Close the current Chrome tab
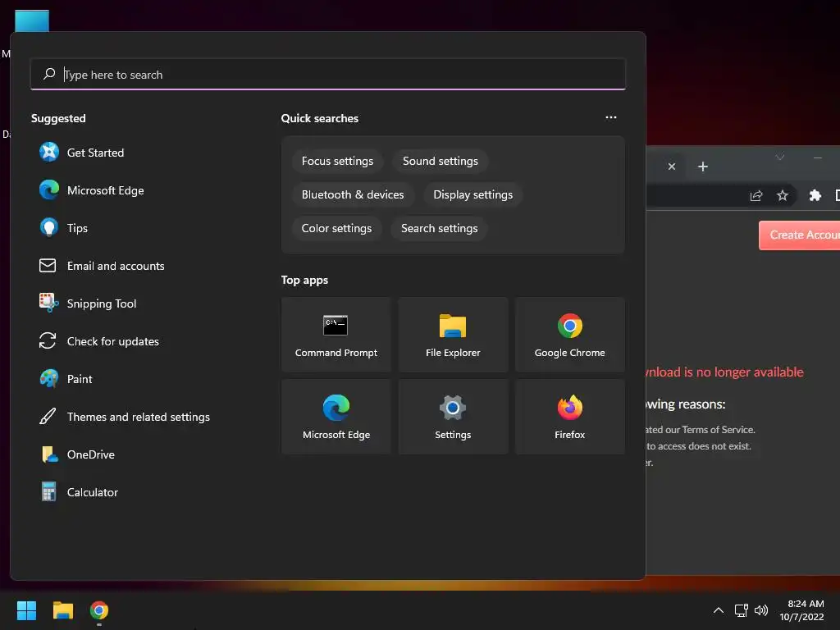The width and height of the screenshot is (840, 630). pos(672,167)
